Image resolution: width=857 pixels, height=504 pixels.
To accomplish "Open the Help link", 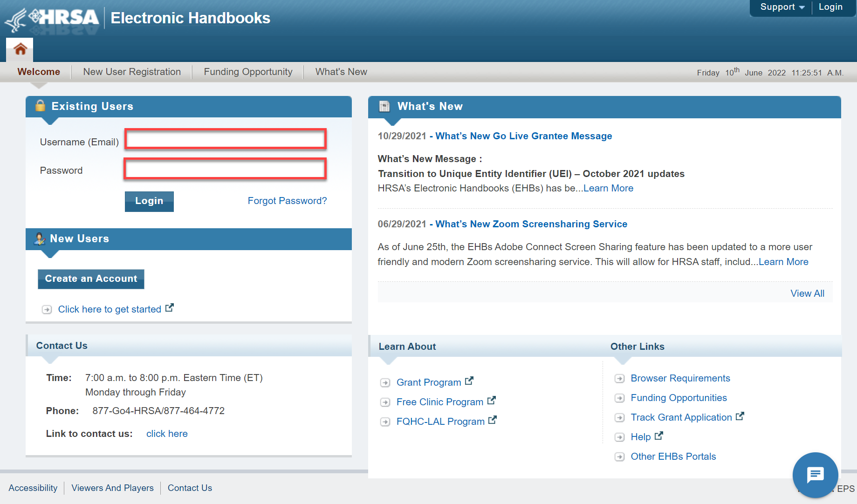I will (641, 437).
